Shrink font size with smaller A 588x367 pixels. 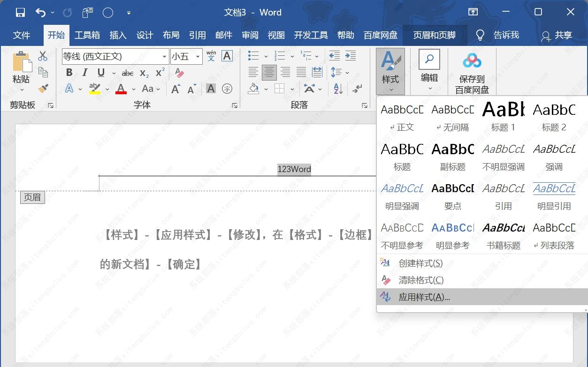coord(191,89)
